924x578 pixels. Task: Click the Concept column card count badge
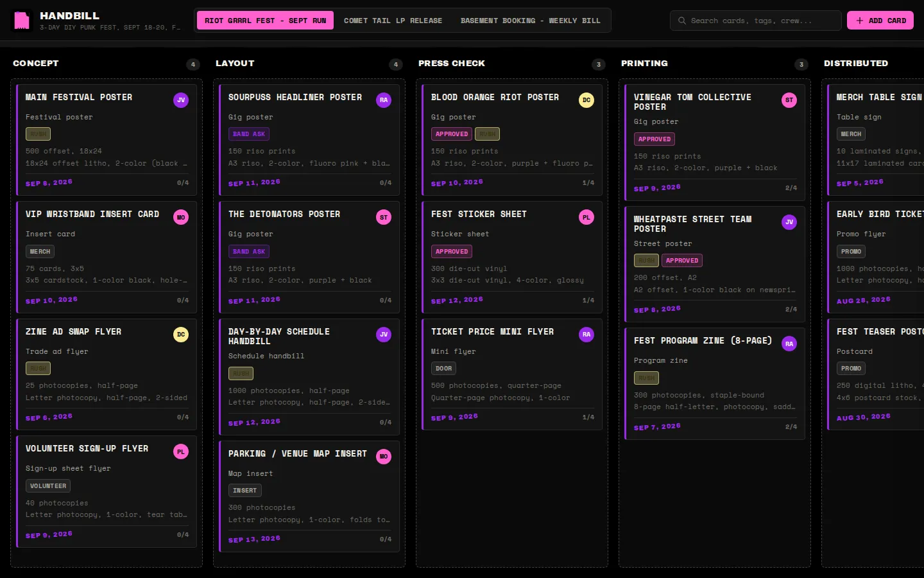click(193, 64)
